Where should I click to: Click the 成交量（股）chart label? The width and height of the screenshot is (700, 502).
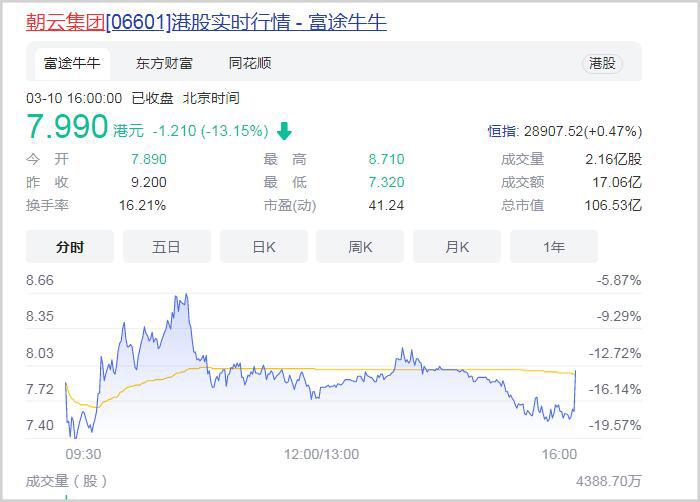pos(67,481)
